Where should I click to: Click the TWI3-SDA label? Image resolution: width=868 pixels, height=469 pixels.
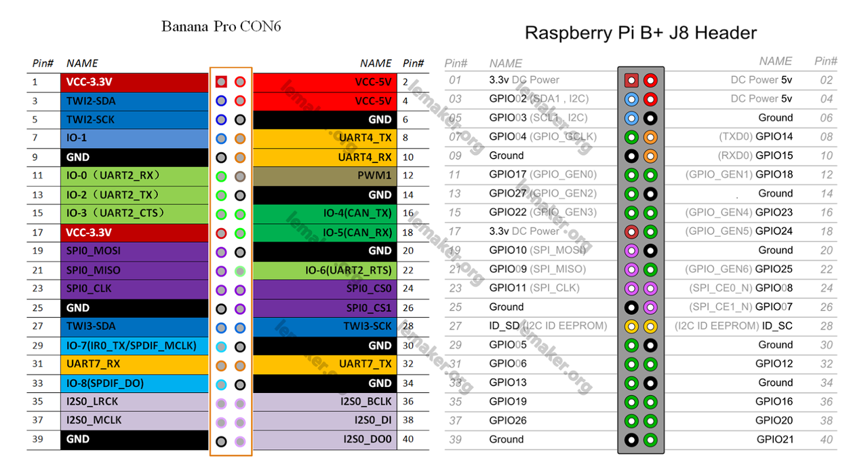tap(91, 326)
